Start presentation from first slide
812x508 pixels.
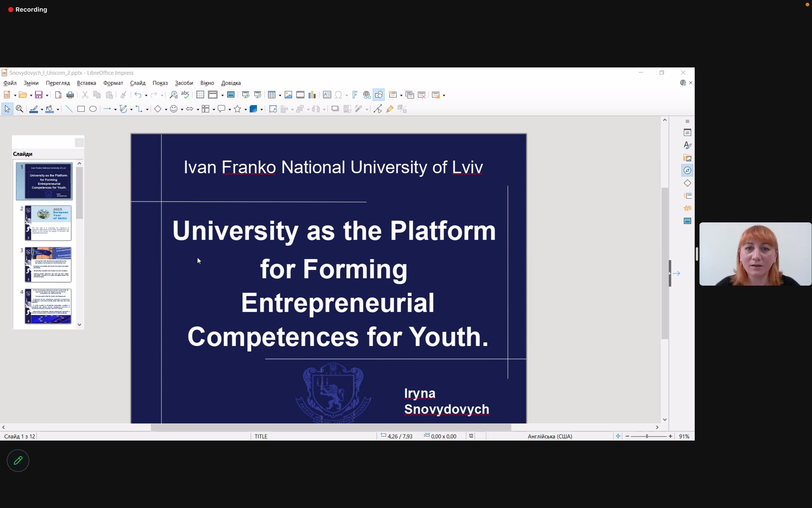(x=246, y=95)
